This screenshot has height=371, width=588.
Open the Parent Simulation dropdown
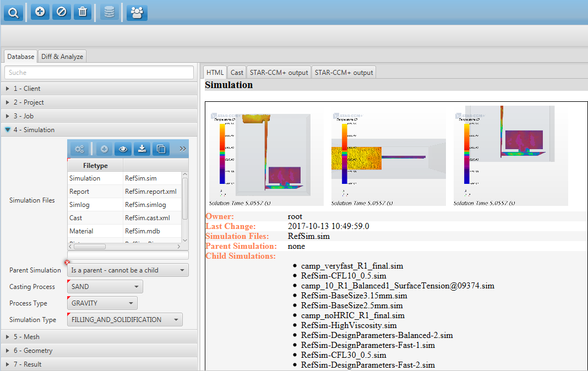[x=128, y=270]
